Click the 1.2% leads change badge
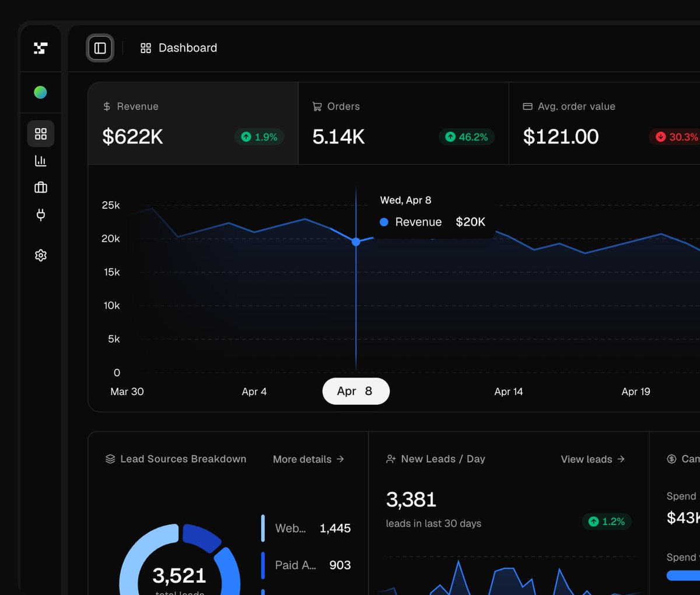The height and width of the screenshot is (595, 700). coord(607,521)
